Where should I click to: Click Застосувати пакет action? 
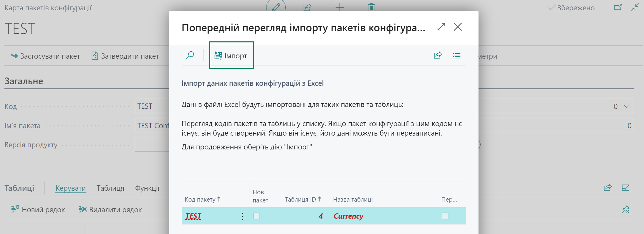point(45,56)
